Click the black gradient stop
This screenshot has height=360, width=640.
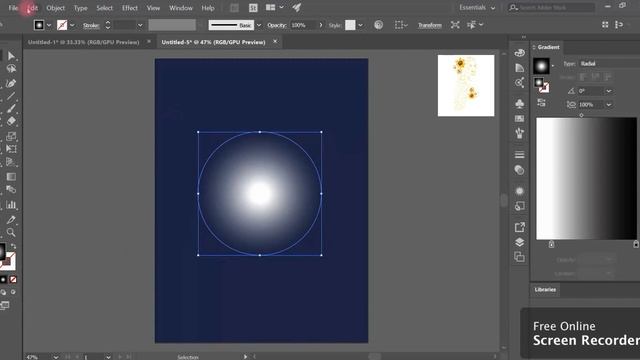(636, 244)
